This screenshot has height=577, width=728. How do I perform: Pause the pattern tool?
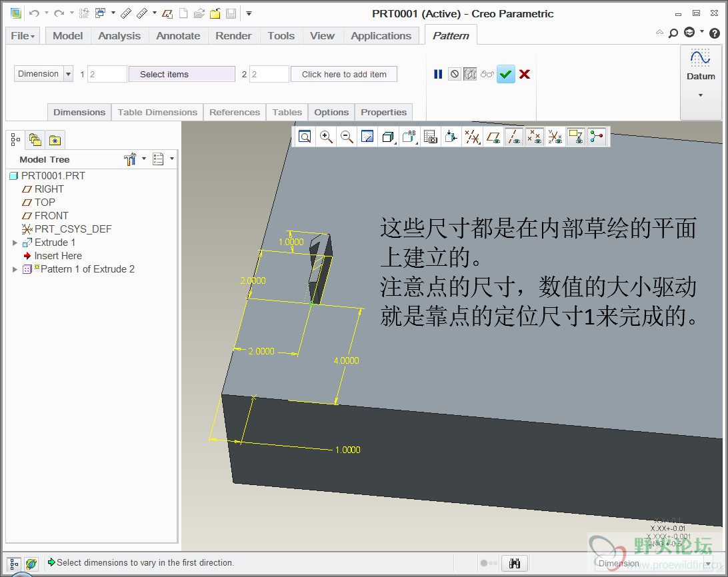click(x=438, y=74)
